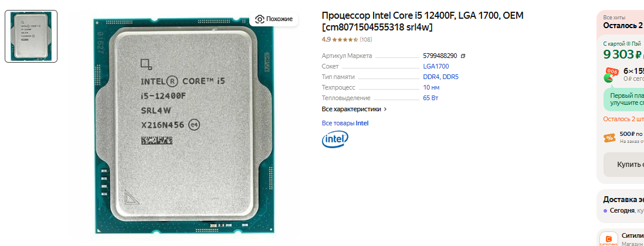The width and height of the screenshot is (644, 246).
Task: Open the LGA1700 socket link
Action: pos(436,66)
